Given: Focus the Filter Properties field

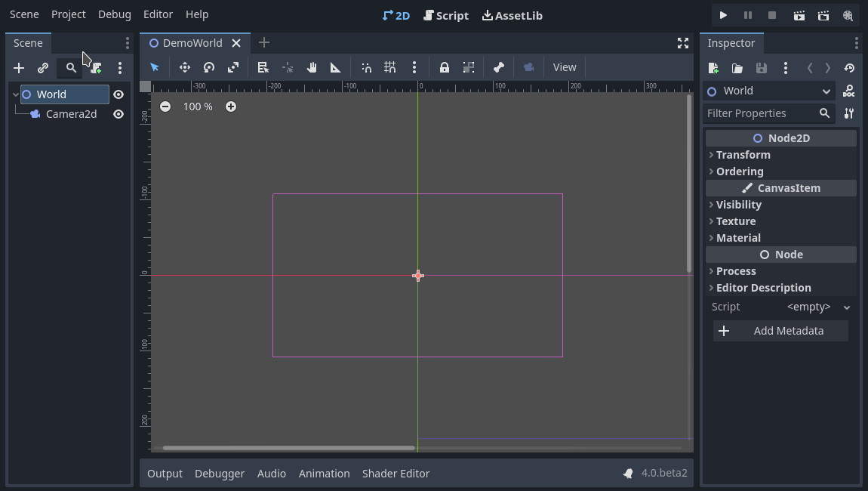Looking at the screenshot, I should [x=769, y=113].
